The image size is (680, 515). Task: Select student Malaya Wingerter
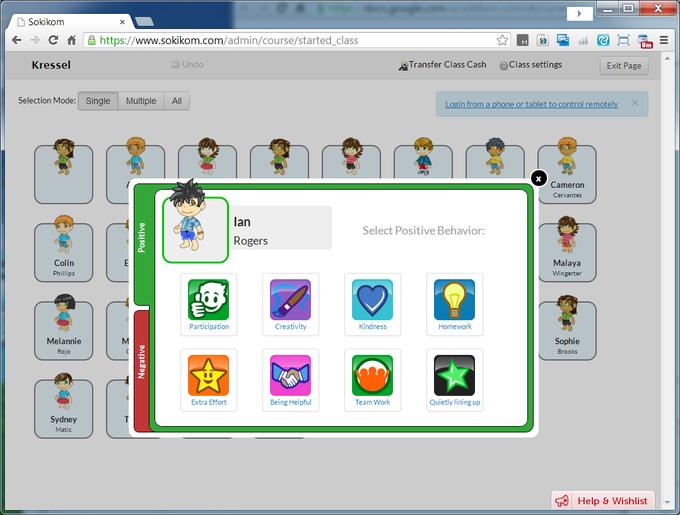(x=567, y=252)
